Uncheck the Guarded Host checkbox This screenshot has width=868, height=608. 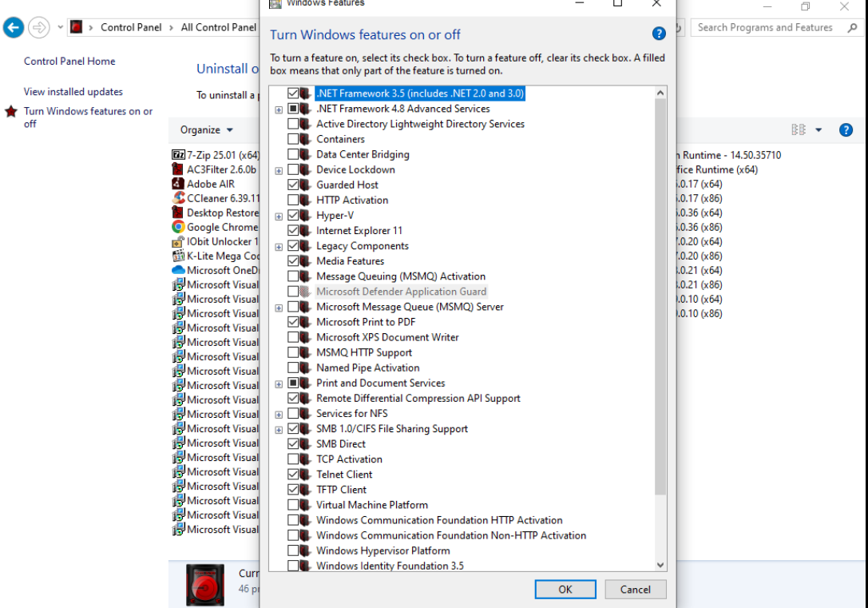coord(293,185)
